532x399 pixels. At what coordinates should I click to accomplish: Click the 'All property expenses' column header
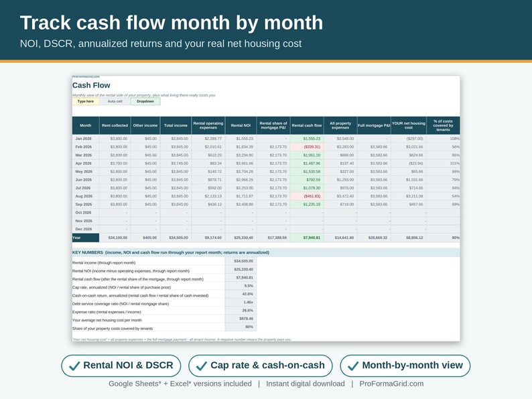[340, 125]
